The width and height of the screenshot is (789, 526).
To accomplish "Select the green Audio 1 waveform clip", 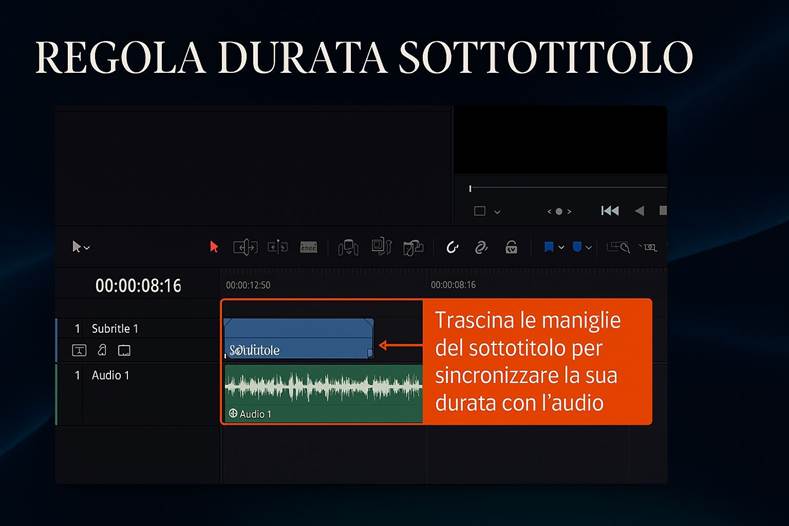I will click(x=324, y=394).
